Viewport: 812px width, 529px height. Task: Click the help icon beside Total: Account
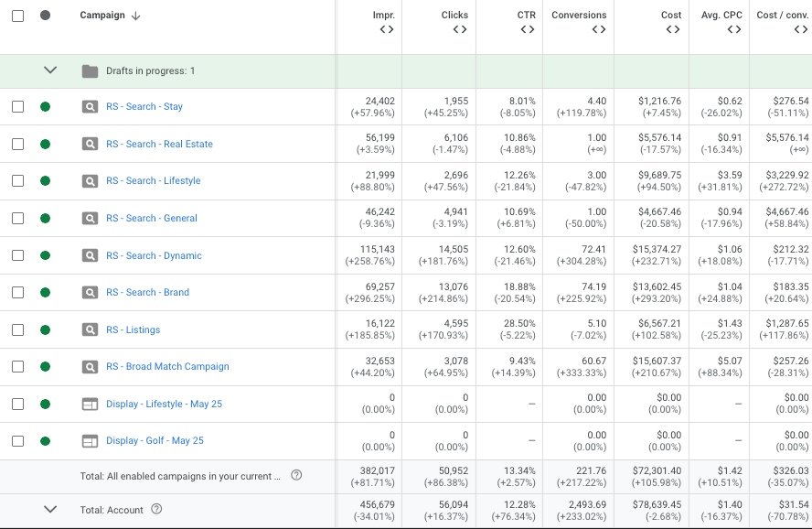coord(156,509)
